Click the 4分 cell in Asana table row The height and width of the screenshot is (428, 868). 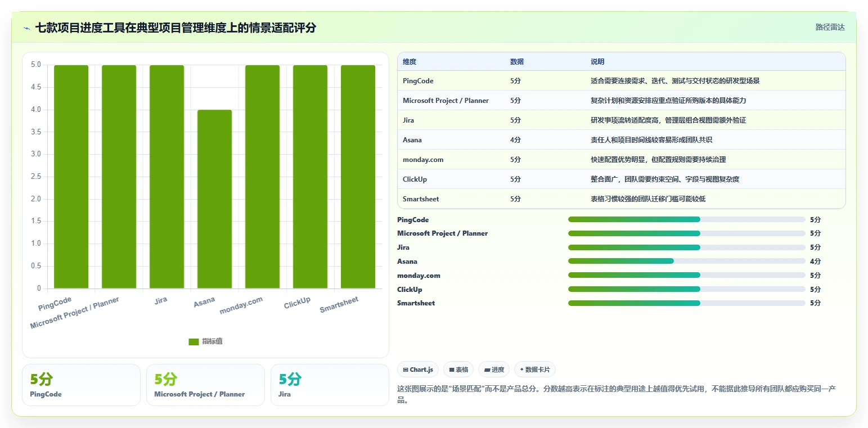tap(515, 140)
